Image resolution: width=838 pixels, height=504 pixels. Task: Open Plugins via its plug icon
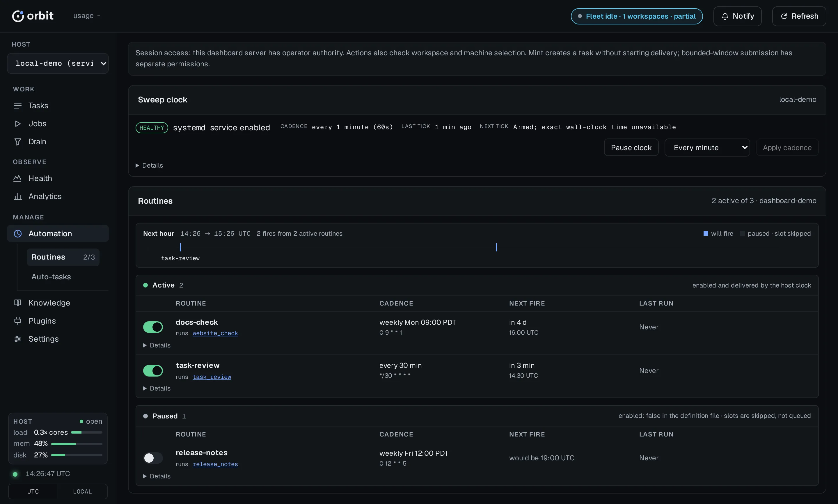18,321
